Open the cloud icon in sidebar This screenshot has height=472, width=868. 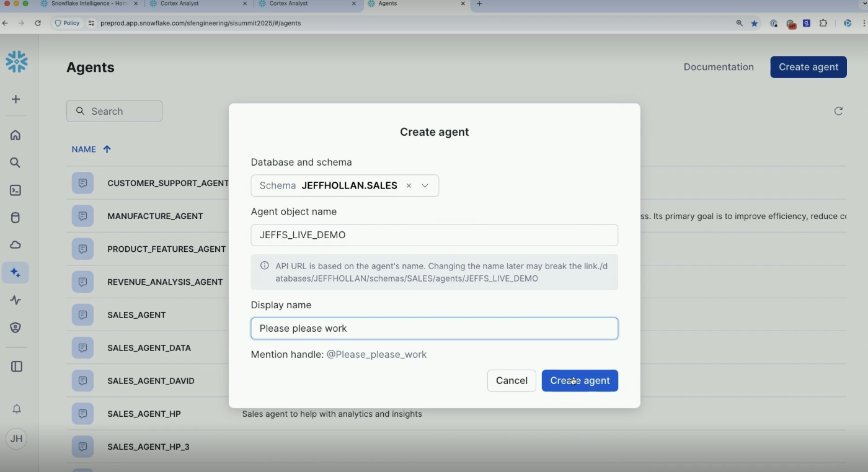coord(15,245)
